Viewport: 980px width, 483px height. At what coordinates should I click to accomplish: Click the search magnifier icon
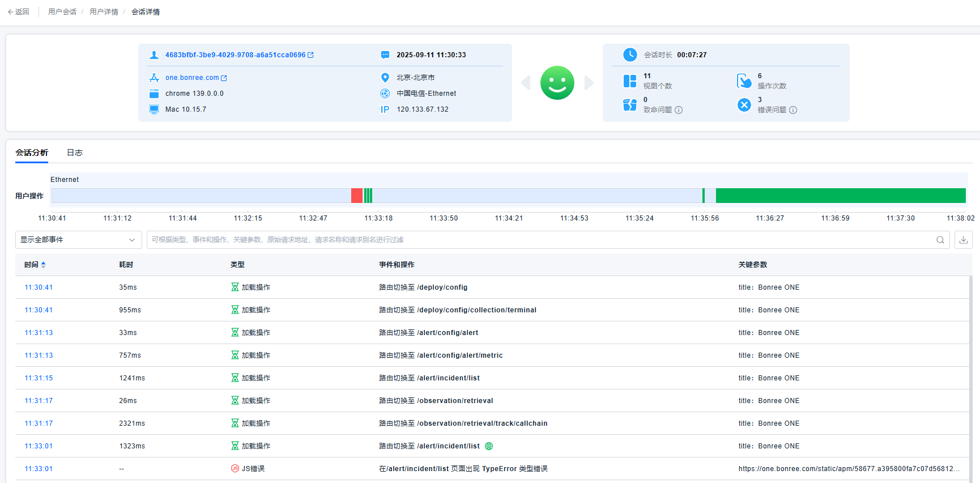(940, 240)
